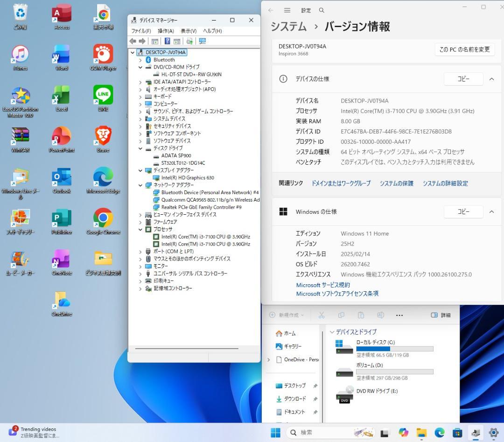
Task: Click the C: drive free space bar
Action: [394, 348]
